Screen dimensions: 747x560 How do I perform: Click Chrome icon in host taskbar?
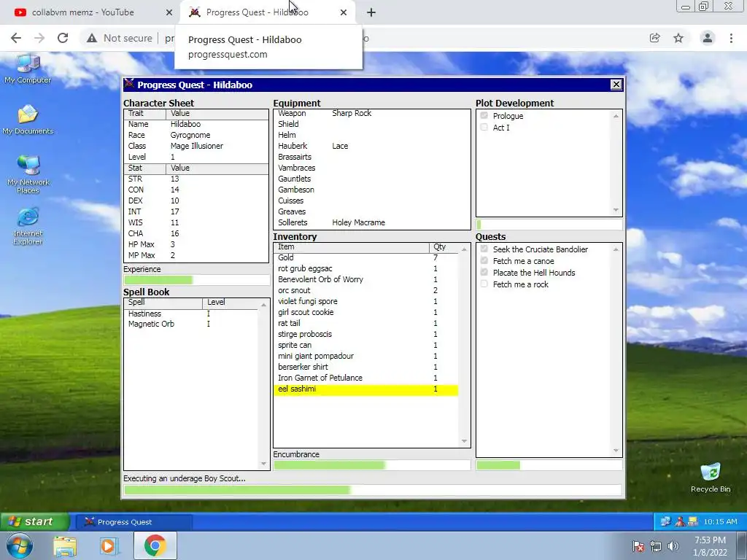tap(155, 545)
